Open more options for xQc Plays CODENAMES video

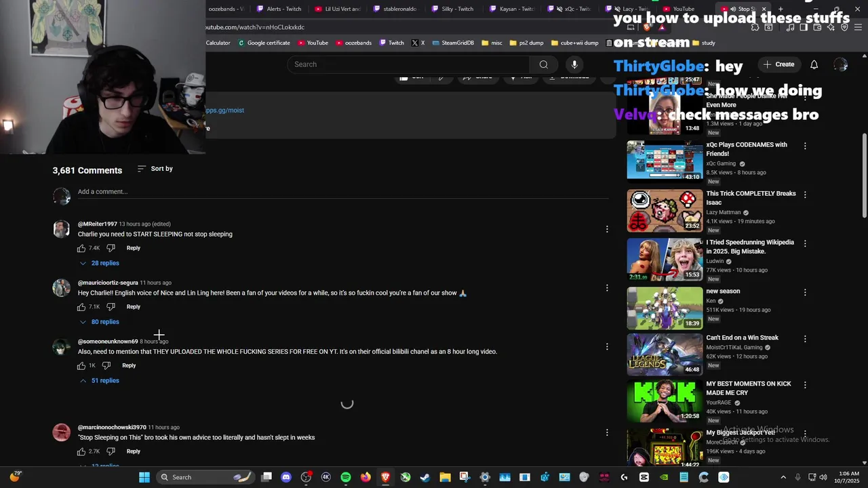point(805,146)
